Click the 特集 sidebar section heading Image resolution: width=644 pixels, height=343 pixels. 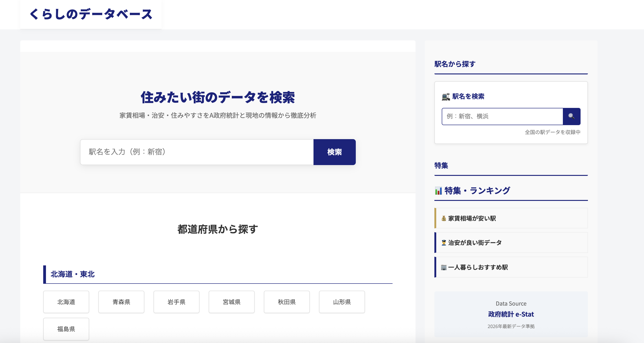(x=441, y=165)
